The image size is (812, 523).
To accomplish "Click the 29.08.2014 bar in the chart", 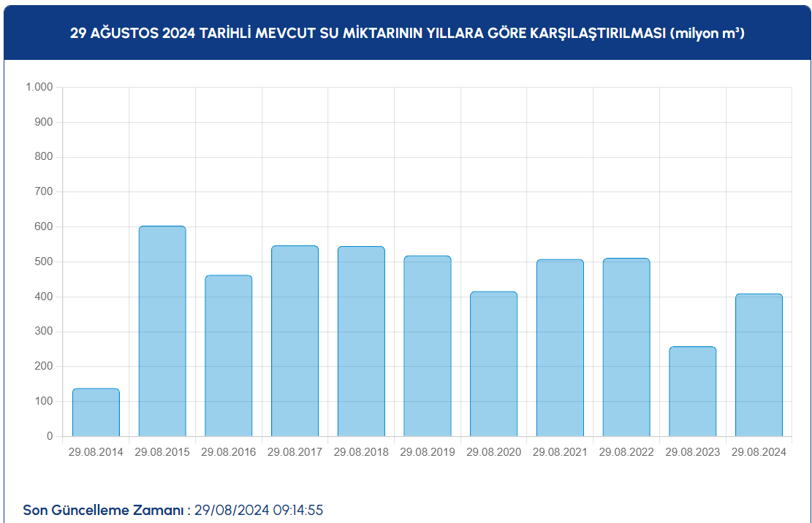I will (x=96, y=413).
